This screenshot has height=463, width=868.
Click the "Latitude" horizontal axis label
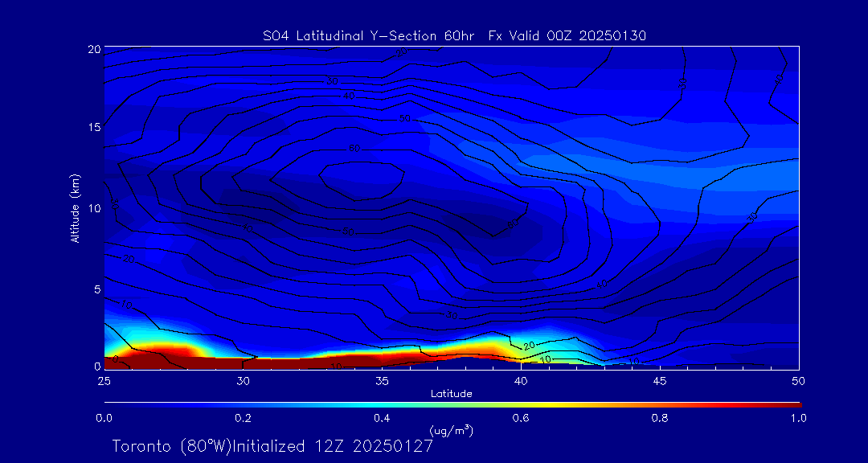(451, 393)
